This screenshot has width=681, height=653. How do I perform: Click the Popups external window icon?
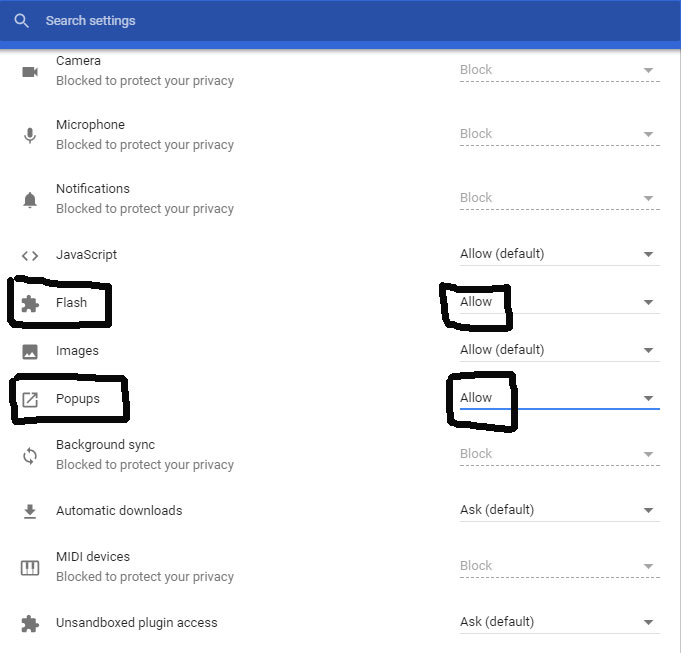click(x=30, y=399)
